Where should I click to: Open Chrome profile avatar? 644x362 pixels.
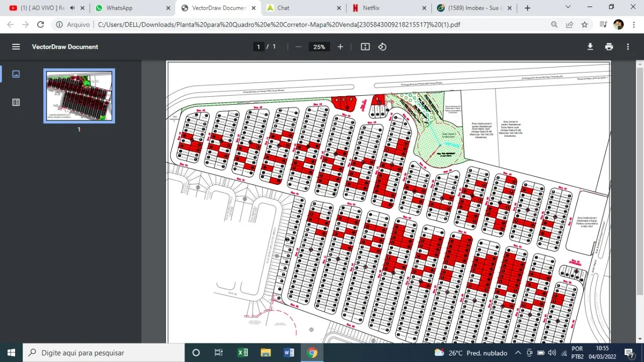[x=619, y=24]
